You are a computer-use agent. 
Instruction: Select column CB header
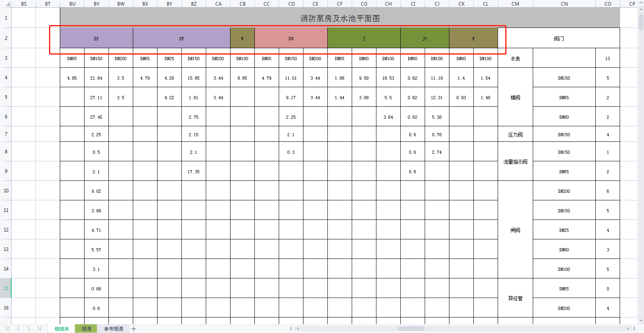tap(242, 4)
